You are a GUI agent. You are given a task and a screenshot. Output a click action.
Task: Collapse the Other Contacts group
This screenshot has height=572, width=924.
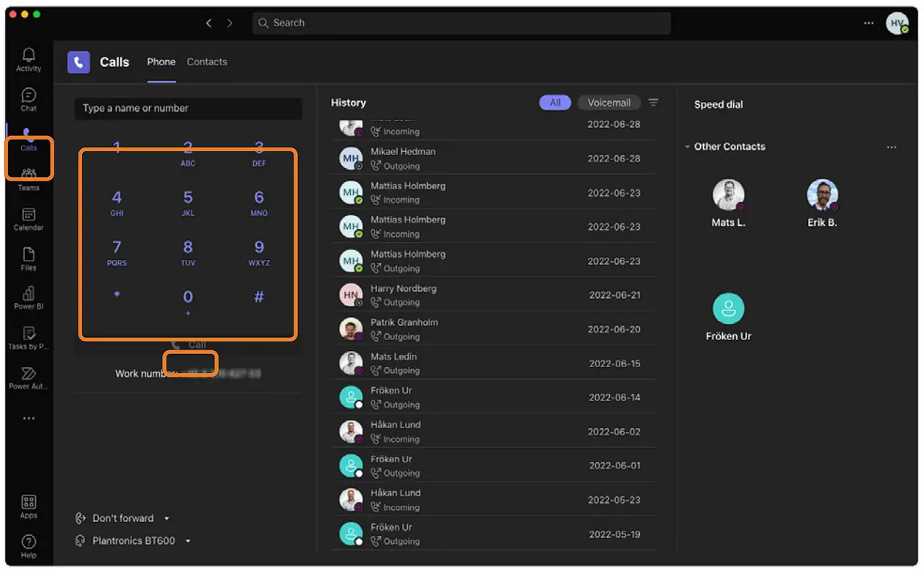[688, 147]
